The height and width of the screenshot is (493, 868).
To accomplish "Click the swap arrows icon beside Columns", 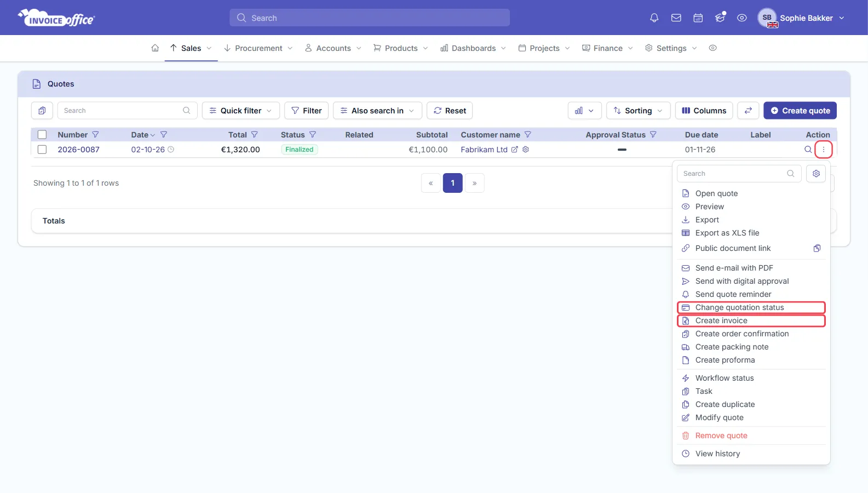I will pyautogui.click(x=748, y=111).
